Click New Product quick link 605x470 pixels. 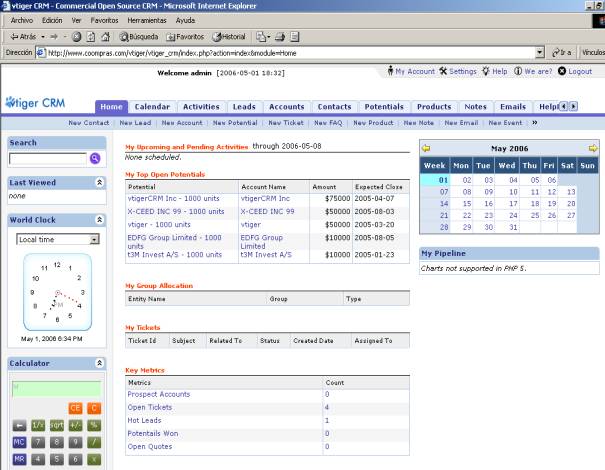(x=373, y=123)
